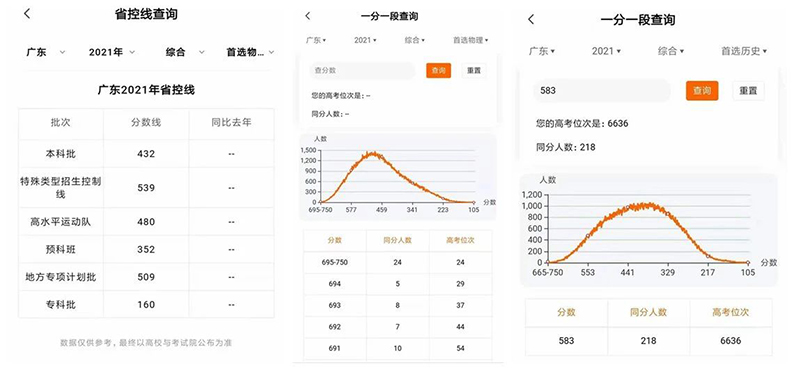Click score line value 480
Image resolution: width=794 pixels, height=370 pixels.
click(x=146, y=222)
